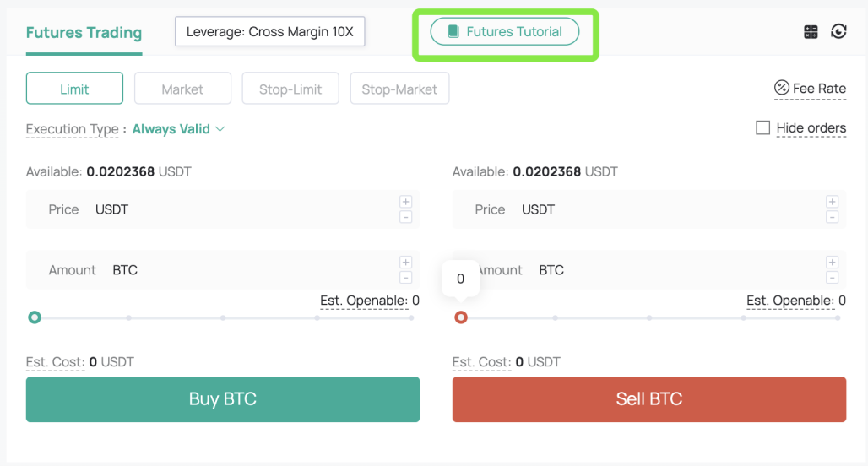Select the Limit order type tab
Viewport: 868px width, 466px height.
[x=74, y=89]
